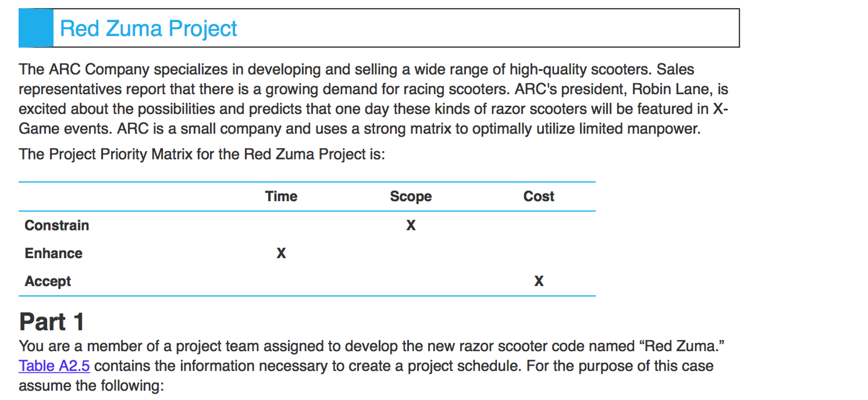Viewport: 868px width, 400px height.
Task: Click the Accept row label
Action: click(x=48, y=281)
